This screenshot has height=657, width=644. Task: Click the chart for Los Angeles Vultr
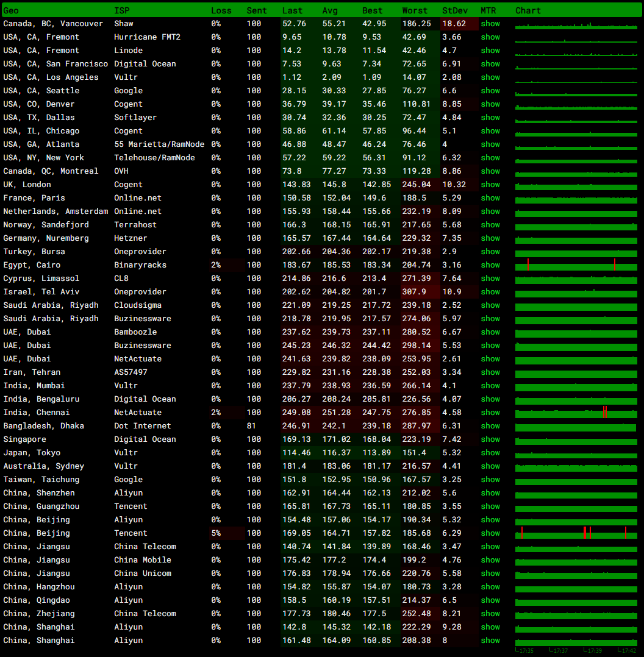(x=576, y=77)
